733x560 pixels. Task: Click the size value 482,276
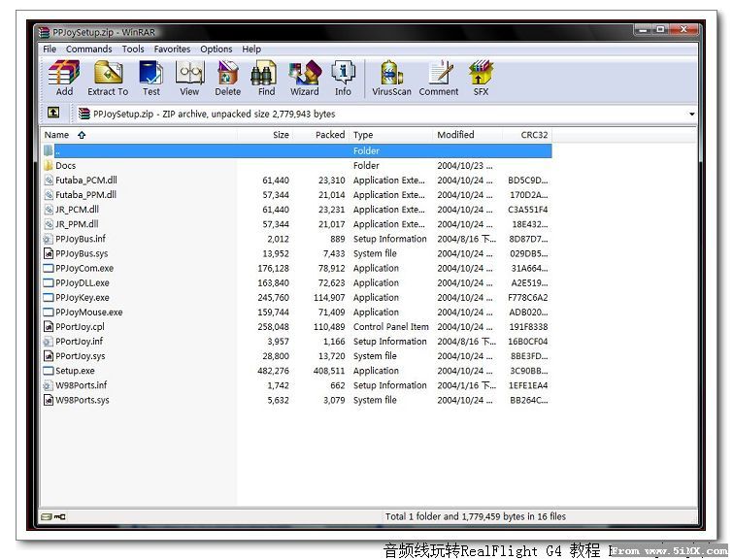coord(273,371)
